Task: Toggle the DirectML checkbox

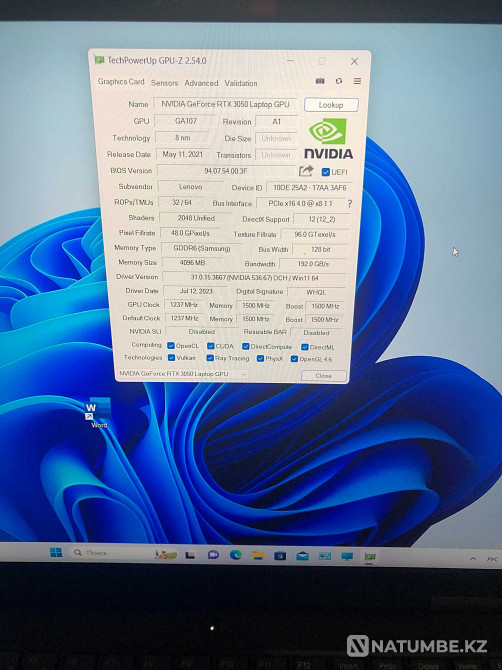Action: pos(305,347)
